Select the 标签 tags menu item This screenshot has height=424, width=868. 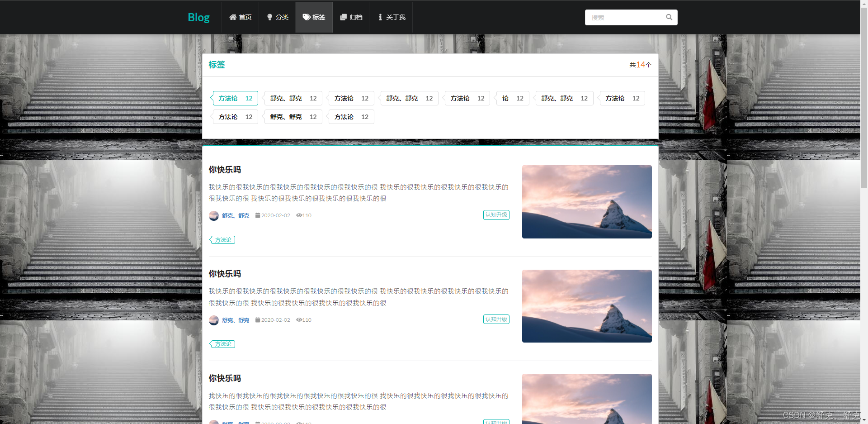pos(314,17)
